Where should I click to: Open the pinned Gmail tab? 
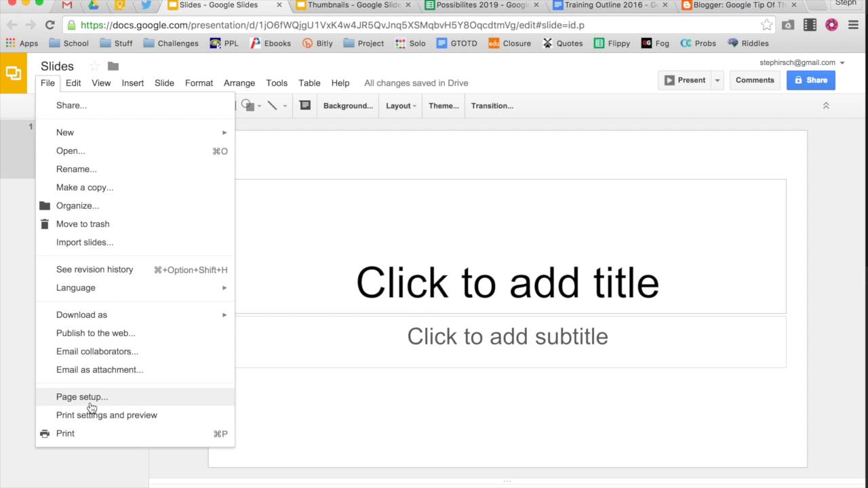(66, 5)
